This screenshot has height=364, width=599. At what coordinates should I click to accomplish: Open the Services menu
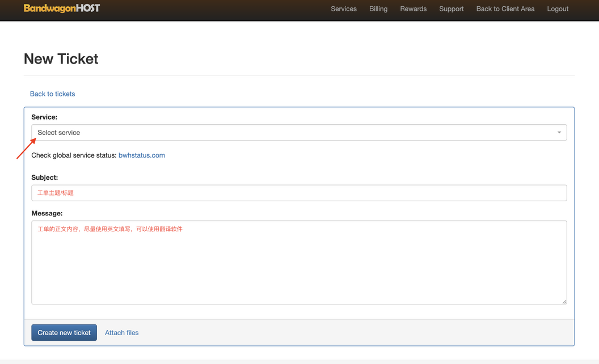tap(344, 9)
